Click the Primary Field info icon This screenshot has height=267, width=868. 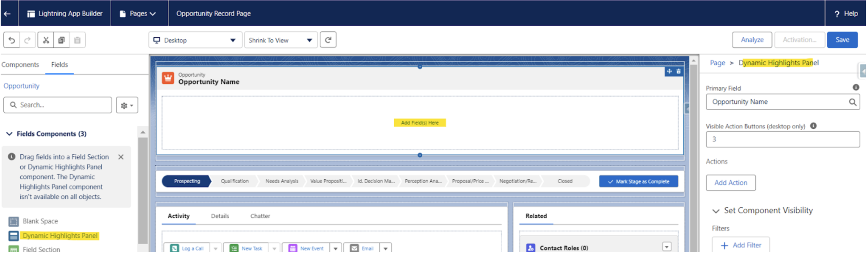pos(856,87)
